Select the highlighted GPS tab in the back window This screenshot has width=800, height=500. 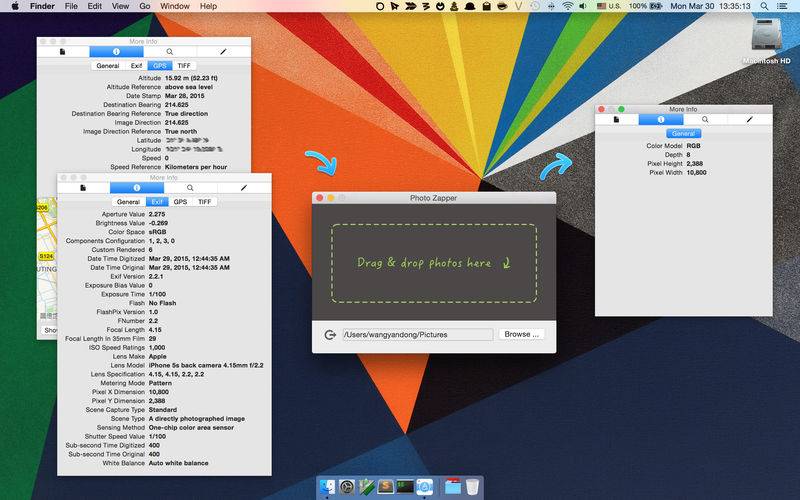(x=160, y=66)
